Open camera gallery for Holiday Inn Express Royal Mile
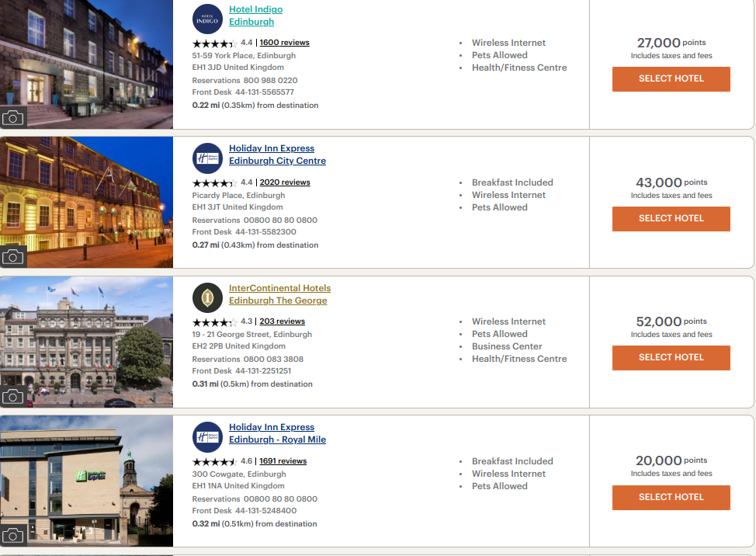Image resolution: width=756 pixels, height=556 pixels. pyautogui.click(x=13, y=535)
